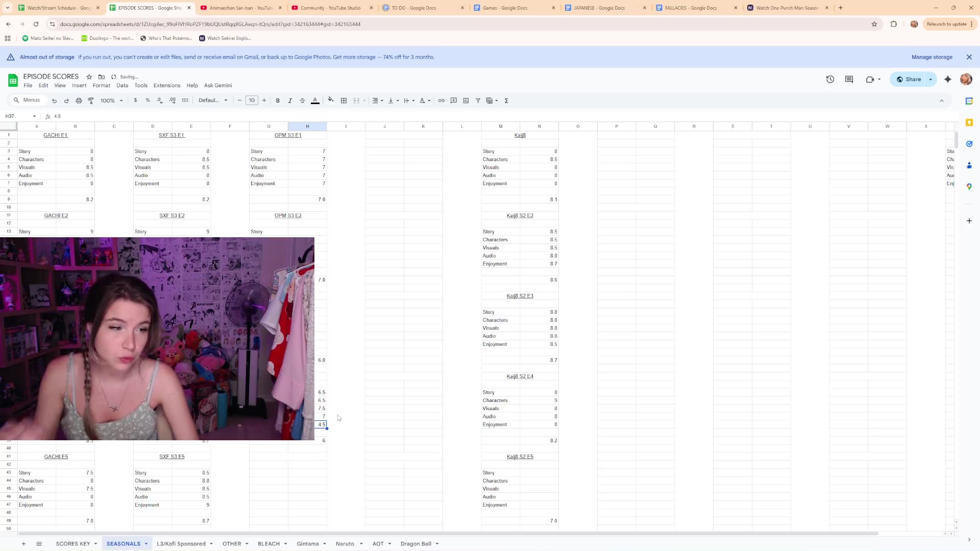Toggle bold formatting

coord(278,101)
